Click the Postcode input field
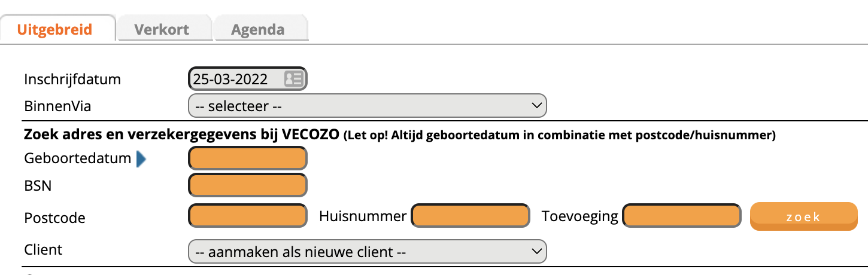 click(247, 216)
